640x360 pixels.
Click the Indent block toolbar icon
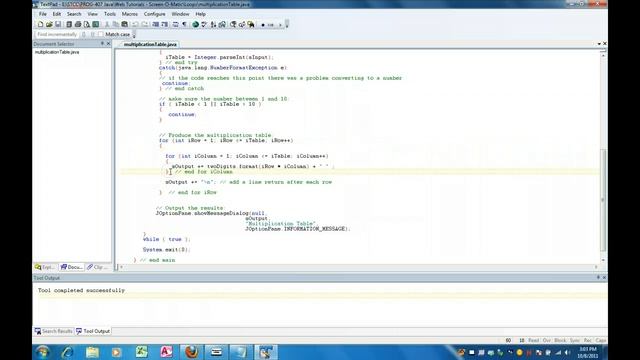tap(156, 24)
